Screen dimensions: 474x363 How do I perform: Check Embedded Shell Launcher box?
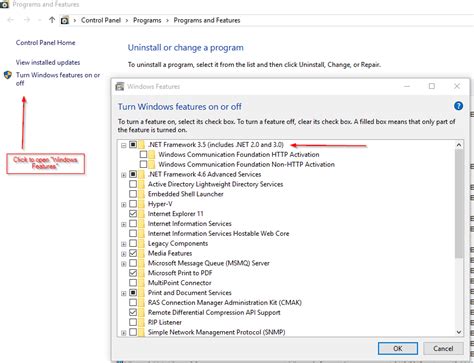tap(133, 194)
